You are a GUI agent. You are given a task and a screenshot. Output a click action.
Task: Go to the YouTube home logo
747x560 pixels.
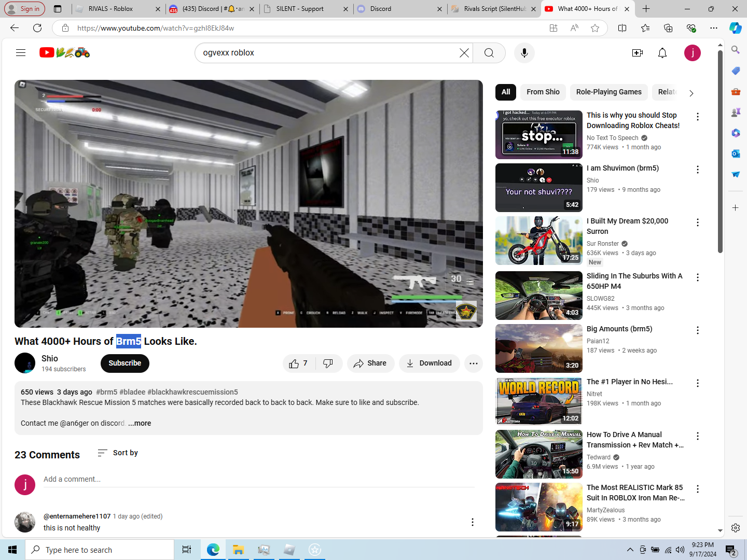coord(64,52)
